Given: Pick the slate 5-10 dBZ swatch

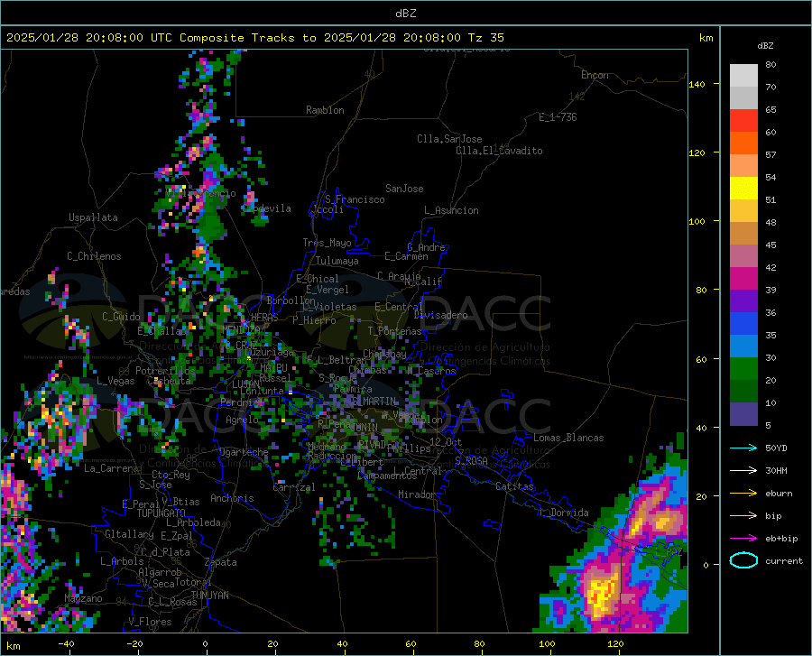Looking at the screenshot, I should (743, 414).
